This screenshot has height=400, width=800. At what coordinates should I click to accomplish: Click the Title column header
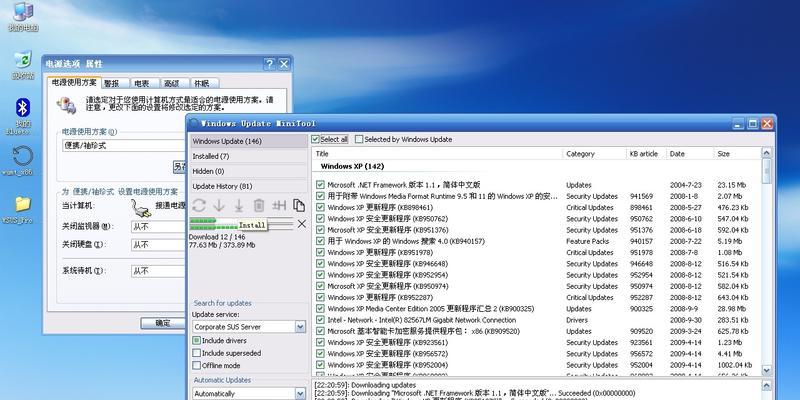pos(437,154)
